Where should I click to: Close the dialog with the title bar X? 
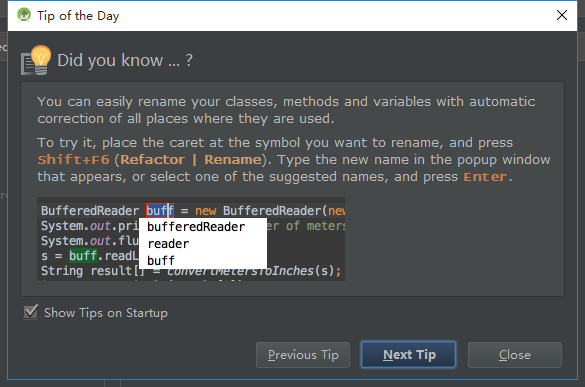562,15
